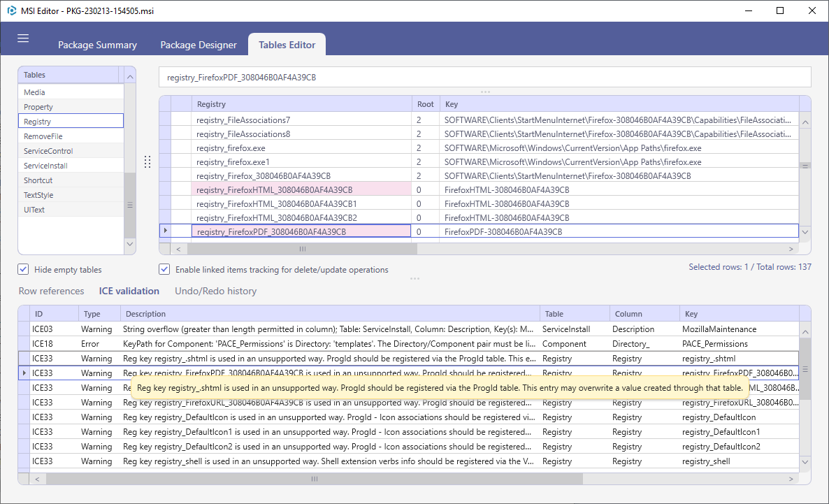Select the Registry table
Viewport: 829px width, 504px height.
(x=71, y=121)
